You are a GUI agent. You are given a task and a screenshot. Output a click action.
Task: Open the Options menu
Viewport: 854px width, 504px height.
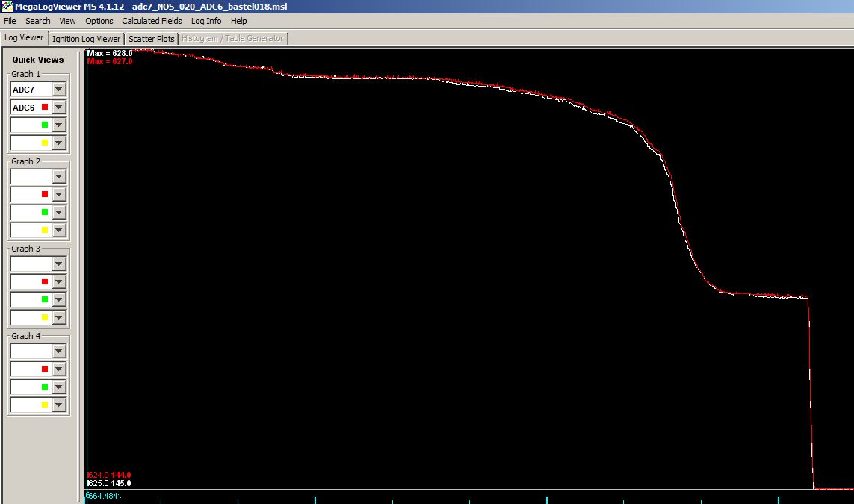click(x=99, y=21)
